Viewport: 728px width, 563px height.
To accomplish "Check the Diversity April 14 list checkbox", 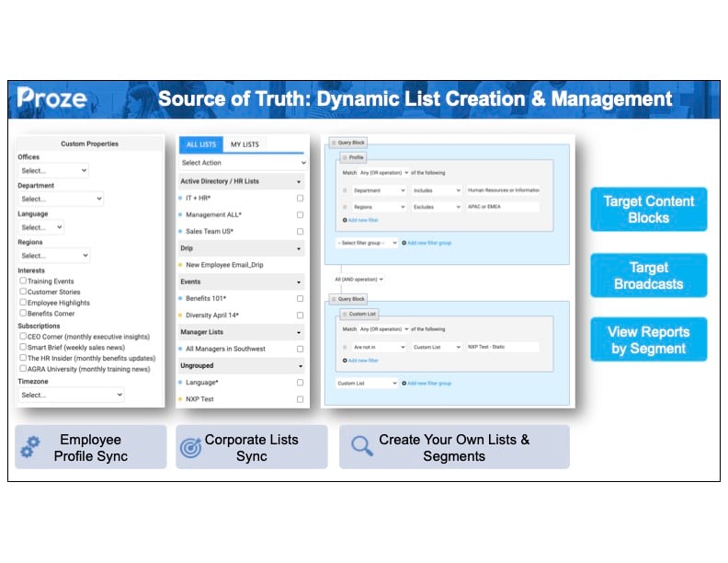I will pyautogui.click(x=300, y=315).
